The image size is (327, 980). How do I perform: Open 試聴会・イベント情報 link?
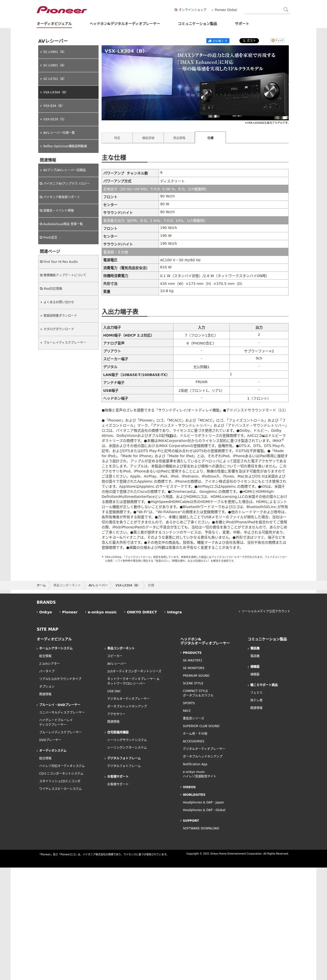click(x=68, y=210)
